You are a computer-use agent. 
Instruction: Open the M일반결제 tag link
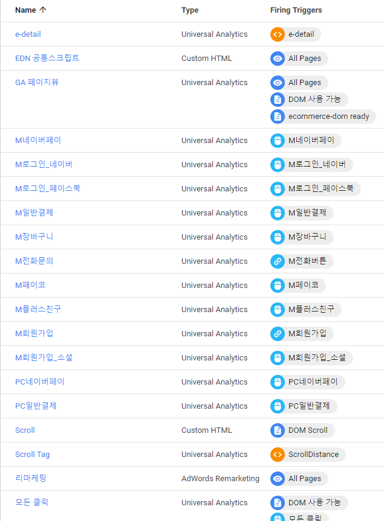[x=34, y=213]
